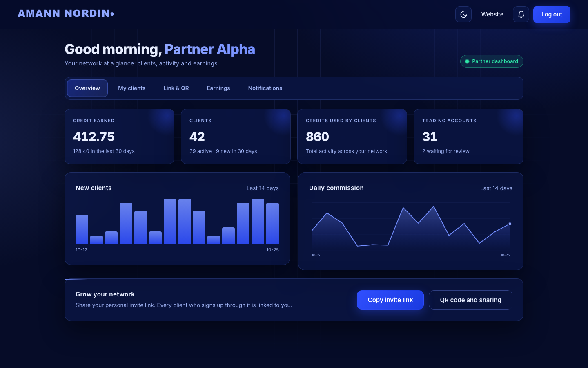Viewport: 588px width, 368px height.
Task: Click the 31 trading accounts value
Action: click(x=430, y=137)
